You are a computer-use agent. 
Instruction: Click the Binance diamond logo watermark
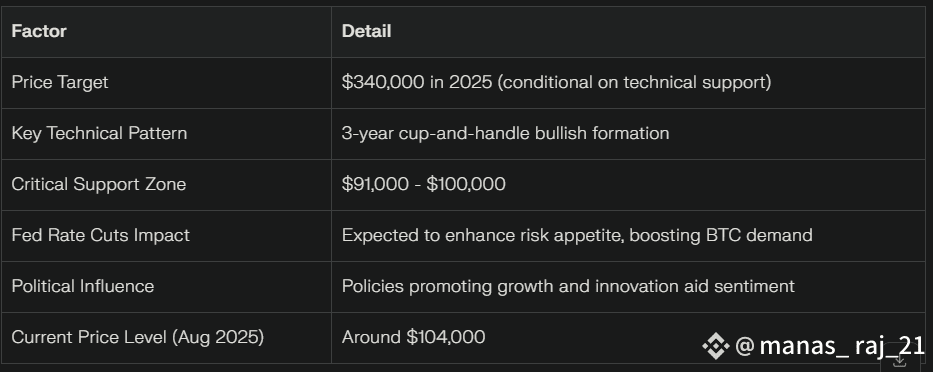pos(716,346)
